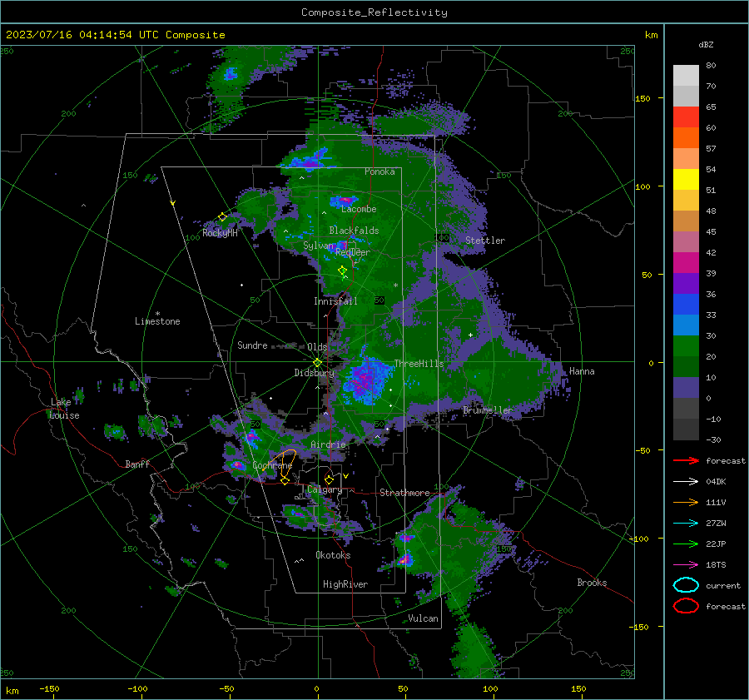Screen dimensions: 749x700
Task: Click the white plus marker west of Hanna
Action: point(470,335)
